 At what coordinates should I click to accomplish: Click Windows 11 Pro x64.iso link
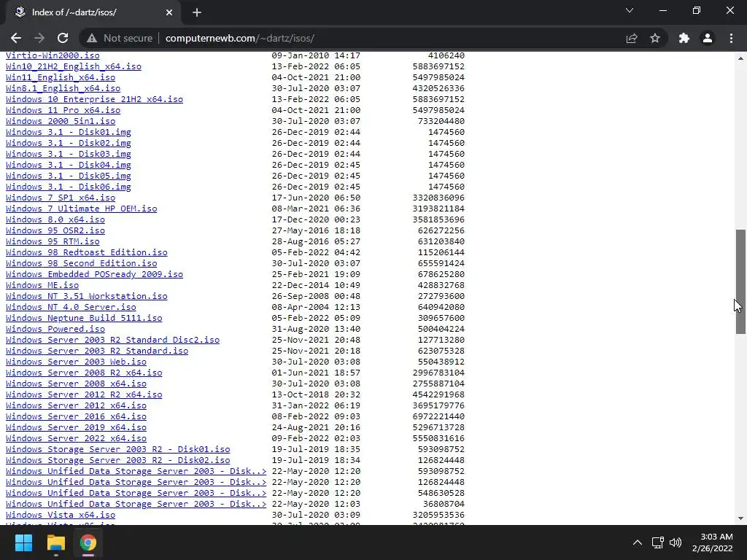[x=63, y=111]
